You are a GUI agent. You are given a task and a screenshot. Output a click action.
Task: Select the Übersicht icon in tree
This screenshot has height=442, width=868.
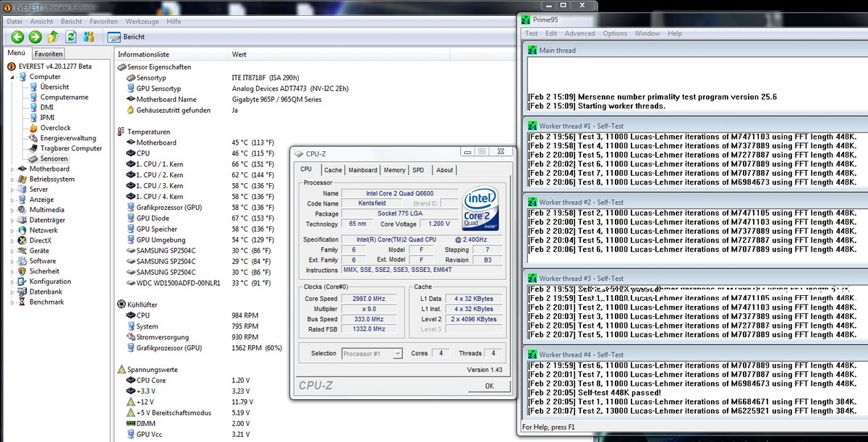[x=33, y=87]
